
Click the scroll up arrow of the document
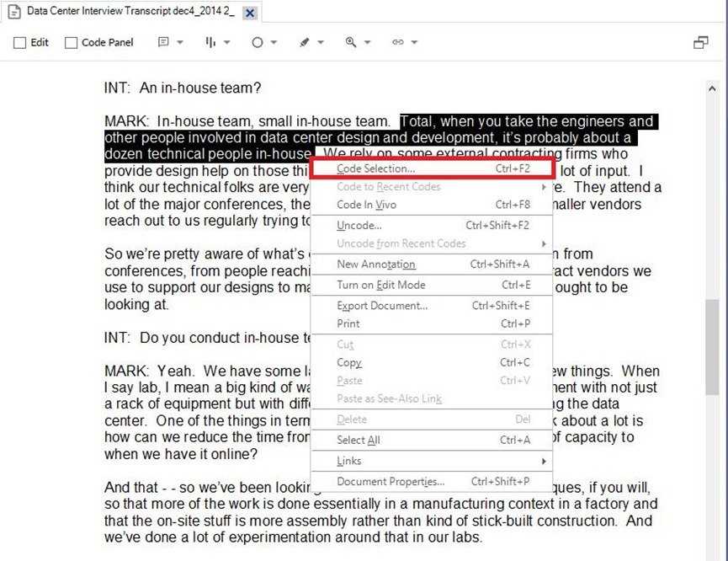(712, 88)
